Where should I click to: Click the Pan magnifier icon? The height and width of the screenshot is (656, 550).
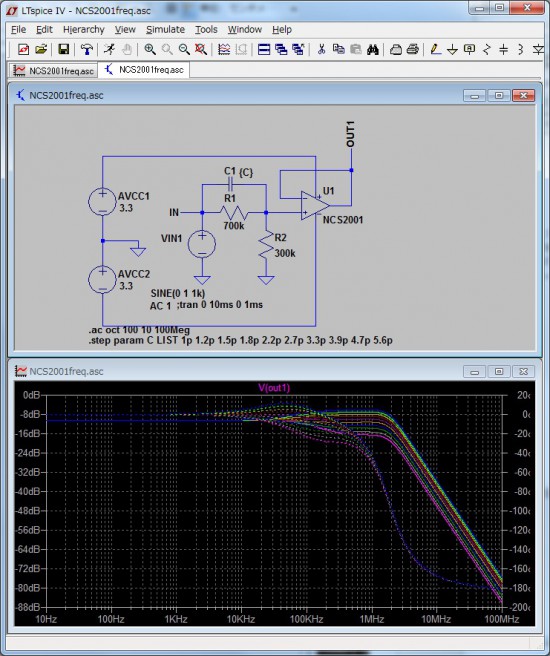[167, 50]
